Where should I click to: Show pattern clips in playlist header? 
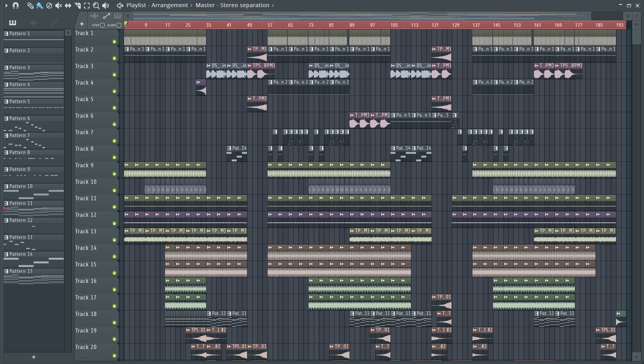point(117,16)
